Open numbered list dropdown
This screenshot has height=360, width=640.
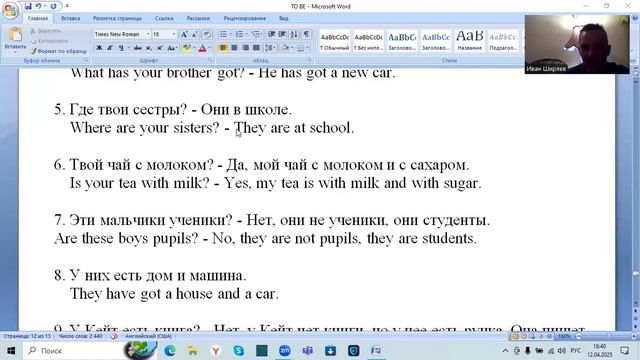click(247, 34)
